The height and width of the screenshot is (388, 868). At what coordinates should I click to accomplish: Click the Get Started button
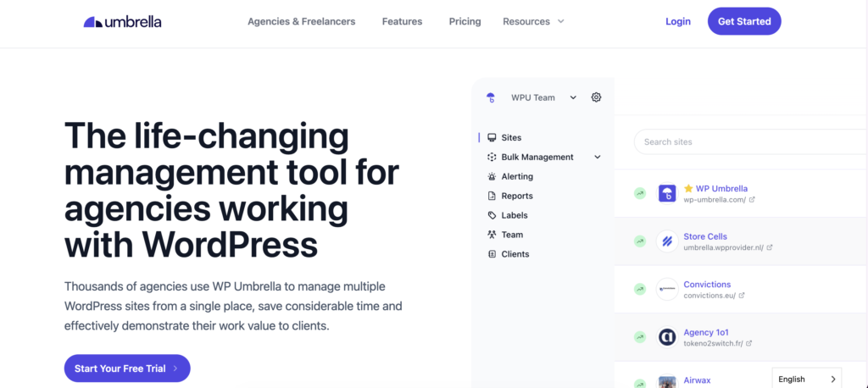(x=743, y=21)
